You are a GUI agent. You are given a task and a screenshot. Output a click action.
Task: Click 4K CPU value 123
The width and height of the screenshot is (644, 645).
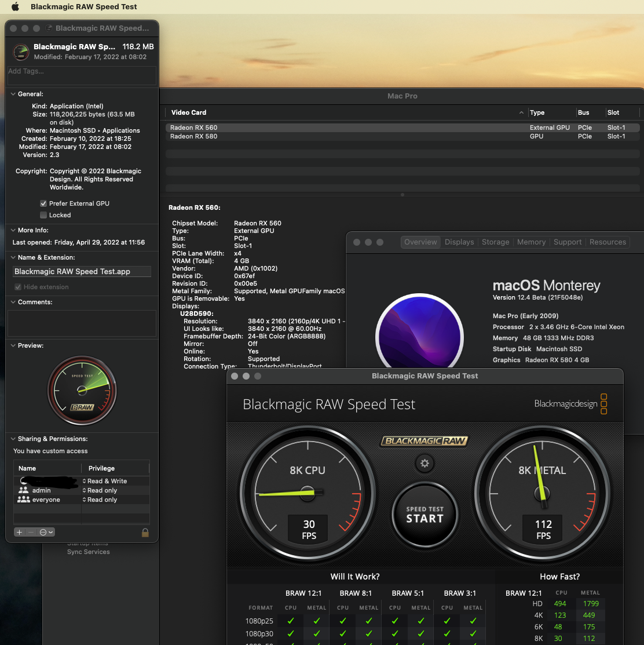[x=560, y=615]
